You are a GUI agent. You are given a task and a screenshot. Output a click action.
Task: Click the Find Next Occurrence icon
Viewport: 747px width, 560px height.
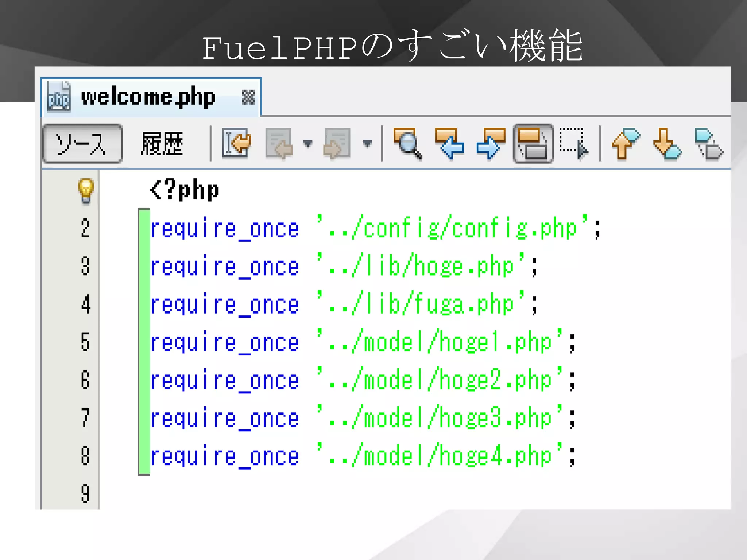[x=491, y=143]
